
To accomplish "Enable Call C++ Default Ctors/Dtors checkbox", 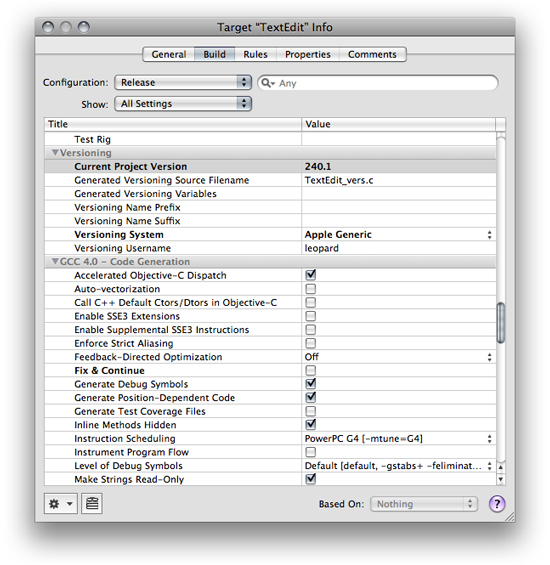I will pyautogui.click(x=310, y=302).
